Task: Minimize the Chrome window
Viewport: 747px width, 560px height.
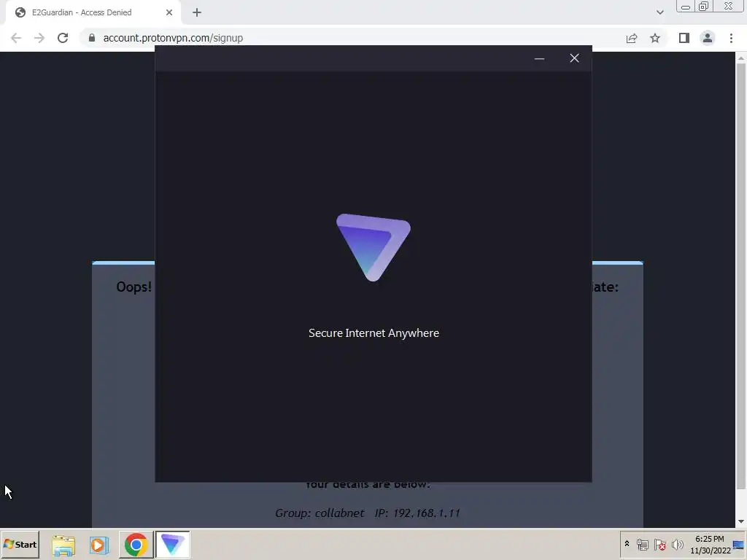Action: [x=686, y=7]
